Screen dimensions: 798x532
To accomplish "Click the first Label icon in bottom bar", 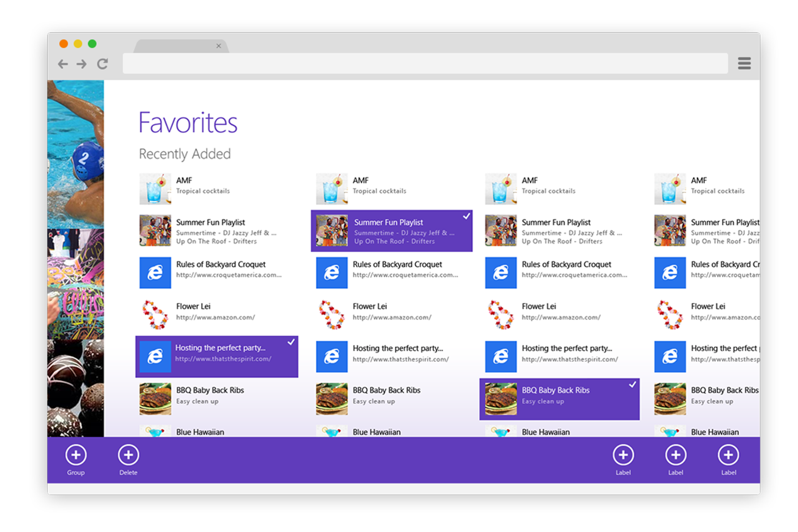I will 623,455.
